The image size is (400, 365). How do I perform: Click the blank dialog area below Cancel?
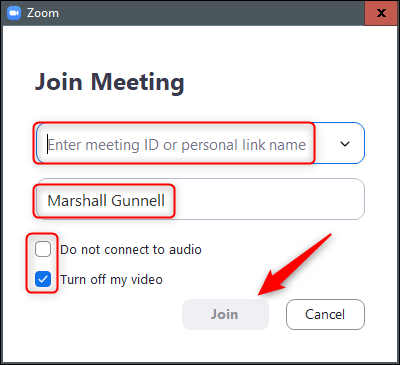click(325, 347)
